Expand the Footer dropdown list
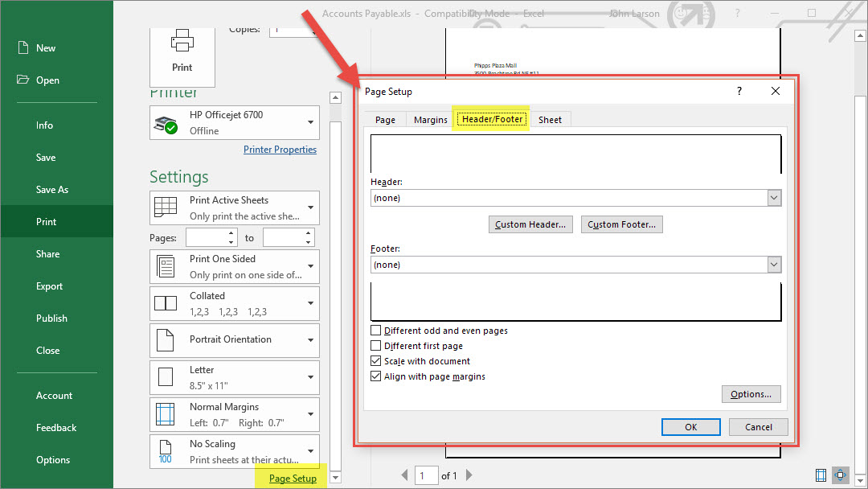868x489 pixels. point(774,265)
